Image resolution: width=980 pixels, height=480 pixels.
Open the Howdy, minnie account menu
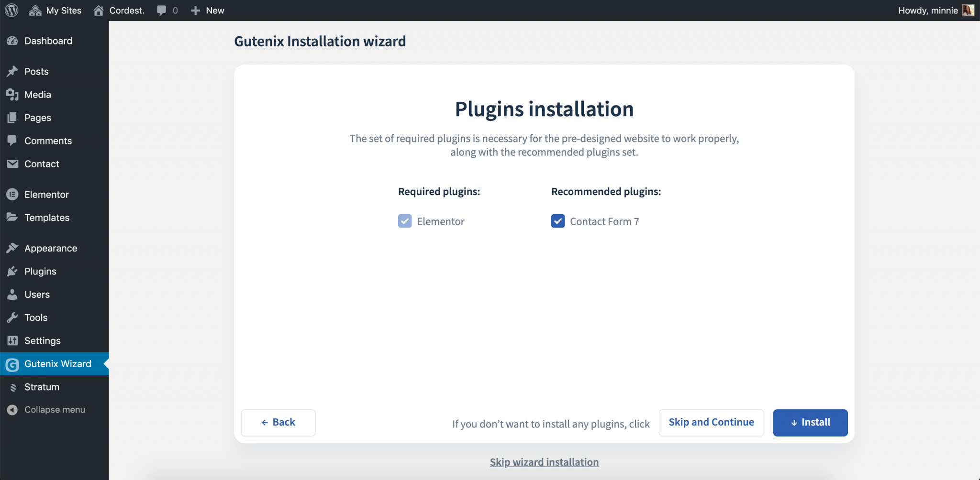pos(936,11)
